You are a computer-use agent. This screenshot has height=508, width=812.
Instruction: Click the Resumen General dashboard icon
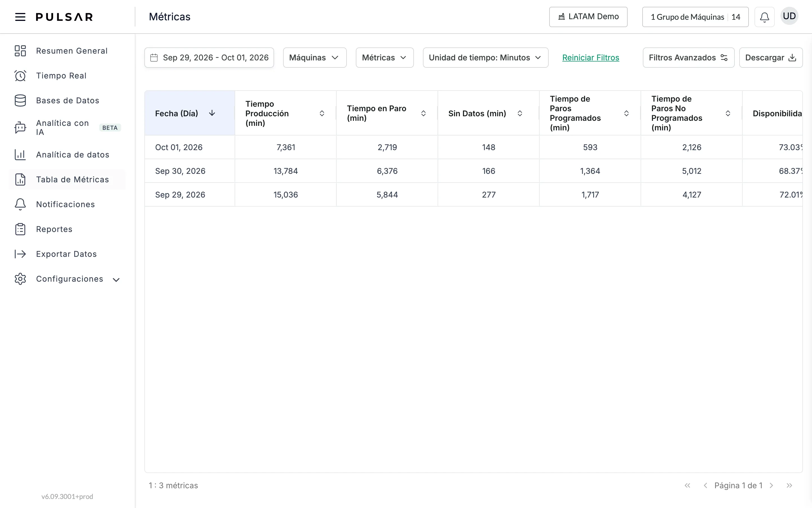click(x=20, y=51)
